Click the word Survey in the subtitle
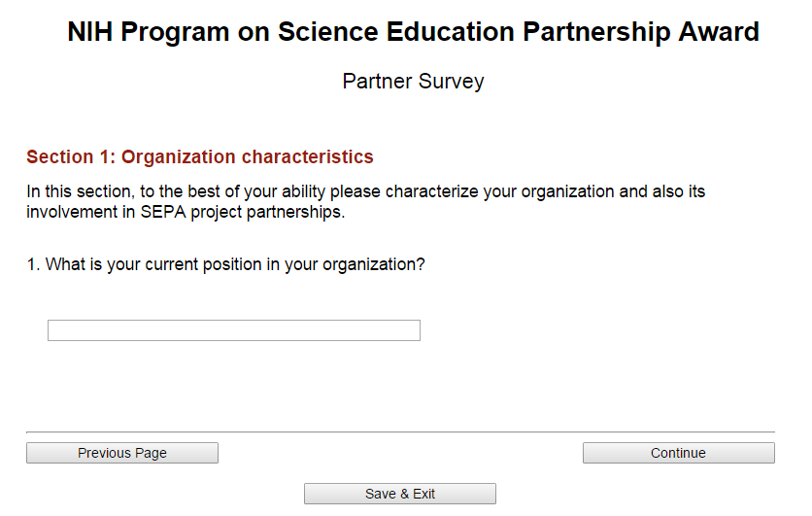 coord(447,82)
